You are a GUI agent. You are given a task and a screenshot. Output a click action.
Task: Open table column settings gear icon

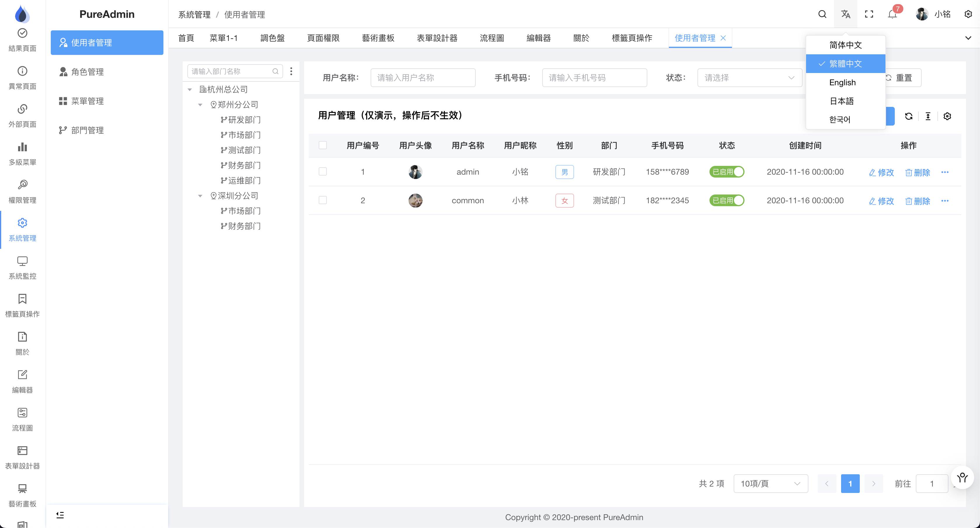point(947,116)
